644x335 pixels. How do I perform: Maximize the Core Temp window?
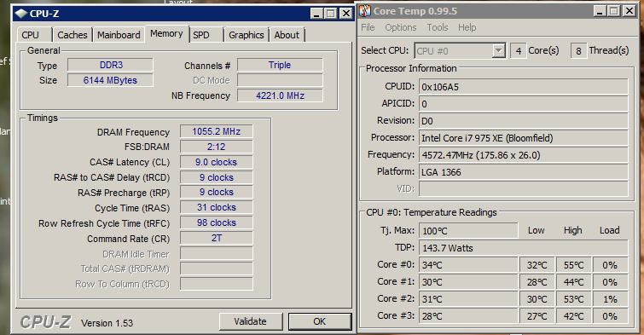coord(614,11)
